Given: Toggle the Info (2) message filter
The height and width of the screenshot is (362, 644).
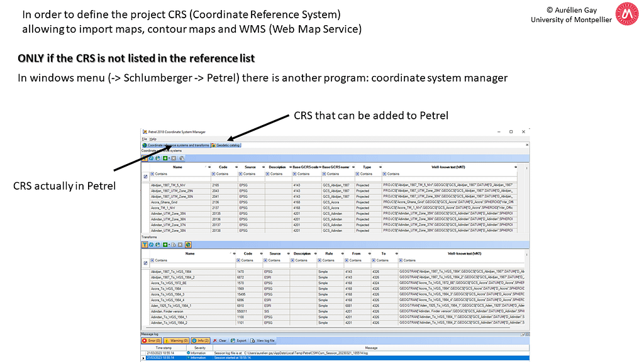Looking at the screenshot, I should (x=200, y=340).
